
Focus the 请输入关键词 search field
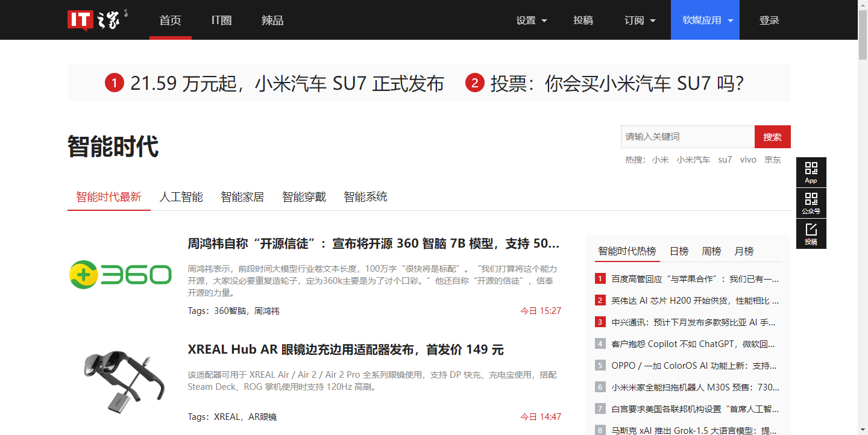[x=688, y=137]
